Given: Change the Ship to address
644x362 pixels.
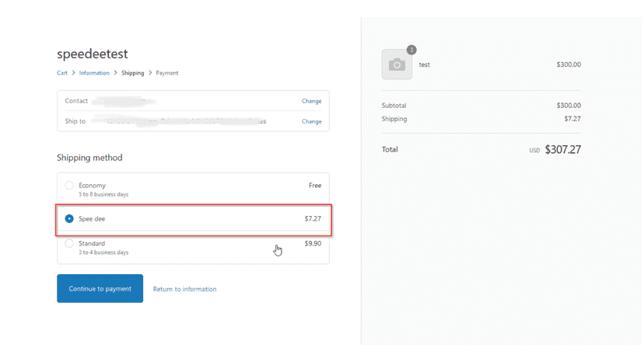Looking at the screenshot, I should (311, 121).
